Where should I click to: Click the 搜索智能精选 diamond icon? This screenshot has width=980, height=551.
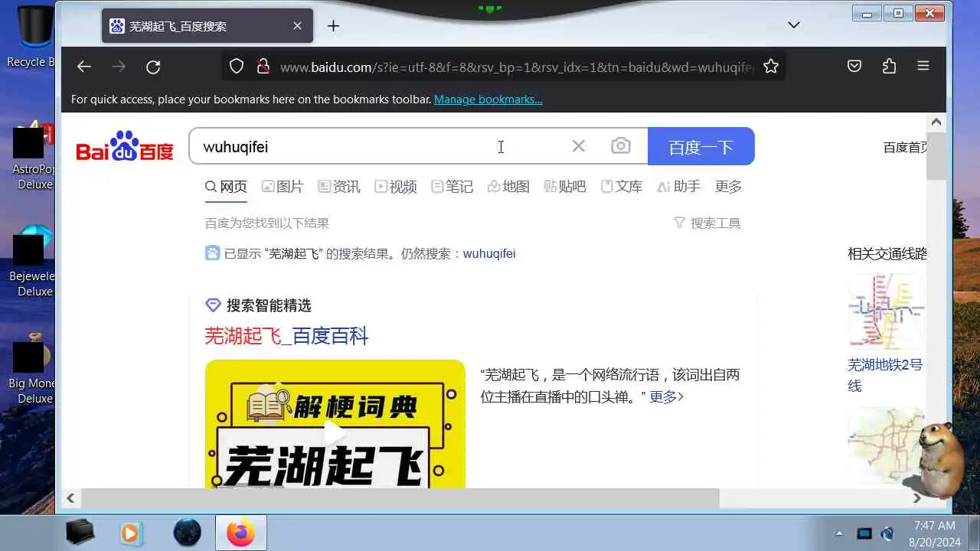tap(214, 305)
